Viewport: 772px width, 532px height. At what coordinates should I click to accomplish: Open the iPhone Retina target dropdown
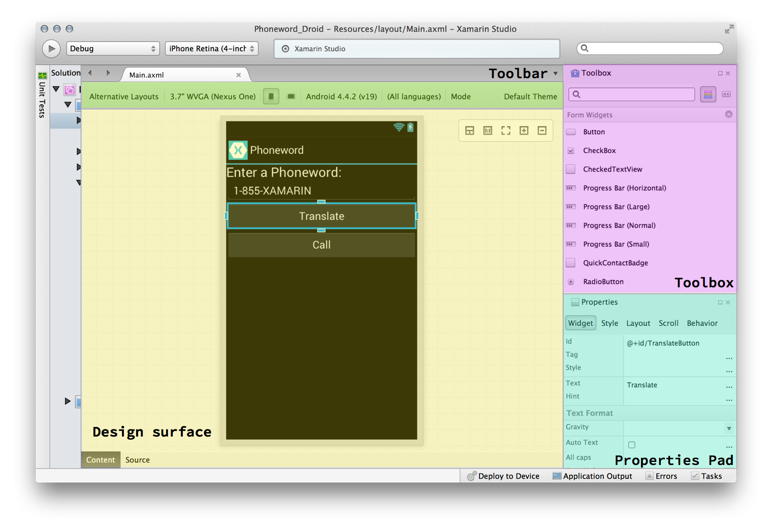(211, 49)
